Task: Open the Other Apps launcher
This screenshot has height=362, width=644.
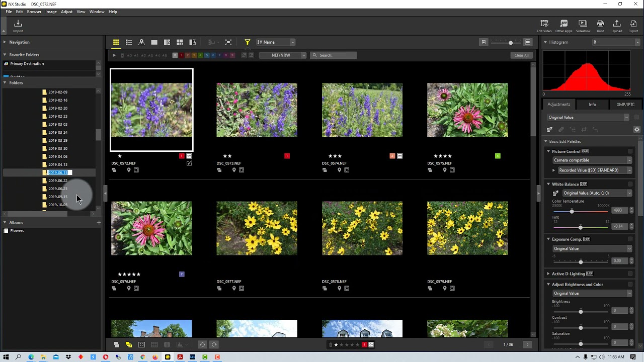Action: [563, 26]
